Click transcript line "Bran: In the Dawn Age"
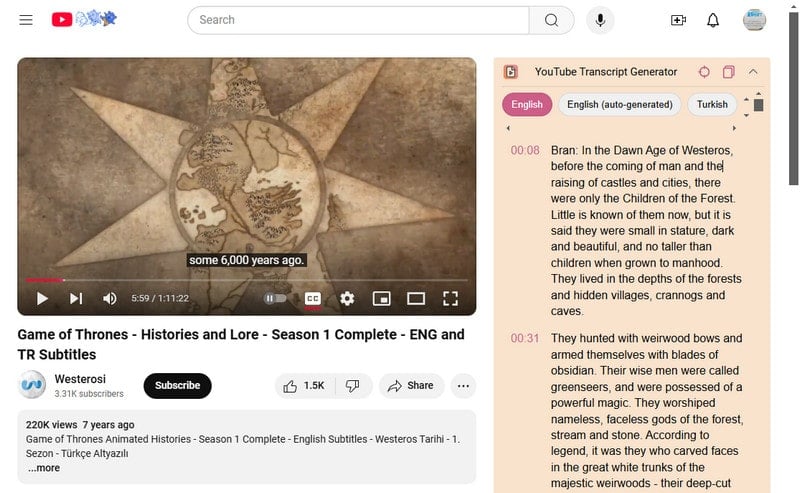 point(642,151)
